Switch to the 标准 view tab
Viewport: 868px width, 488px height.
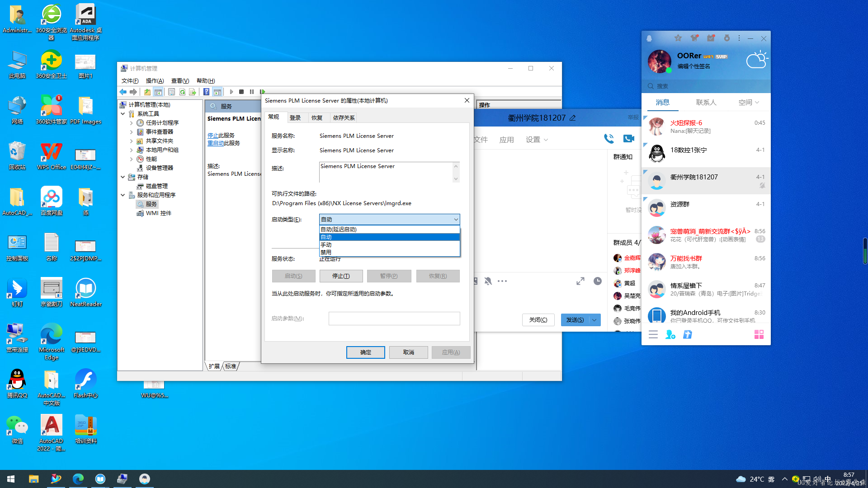coord(231,366)
